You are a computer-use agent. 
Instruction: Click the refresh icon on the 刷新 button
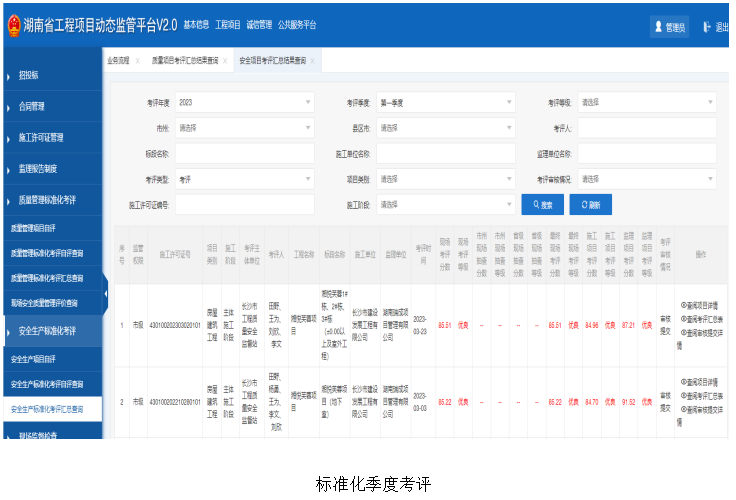[x=584, y=205]
